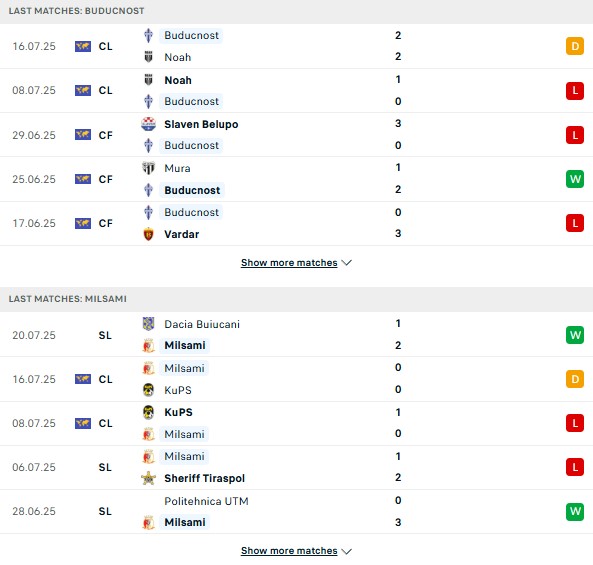Expand Show more matches under Milsami
593x565 pixels.
pos(289,551)
